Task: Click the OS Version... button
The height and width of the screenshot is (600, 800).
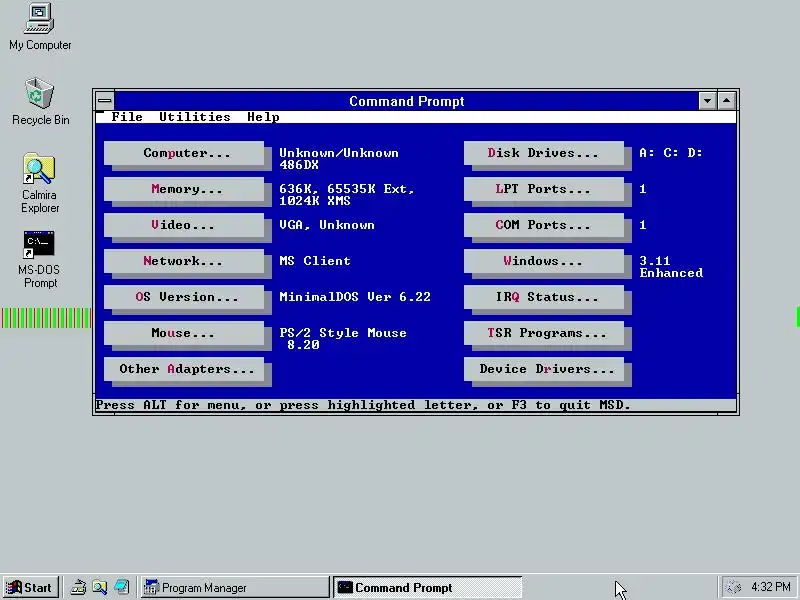Action: click(185, 297)
